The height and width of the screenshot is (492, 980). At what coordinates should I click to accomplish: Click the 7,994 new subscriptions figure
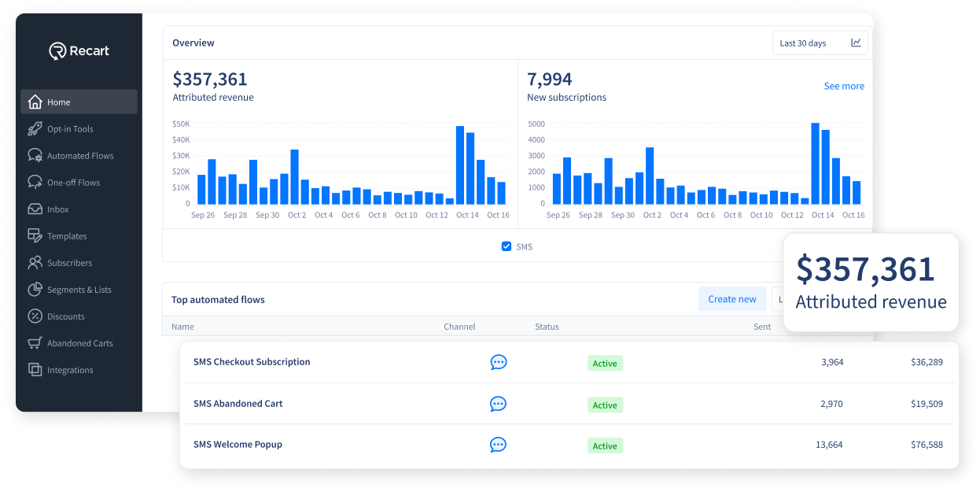point(550,80)
